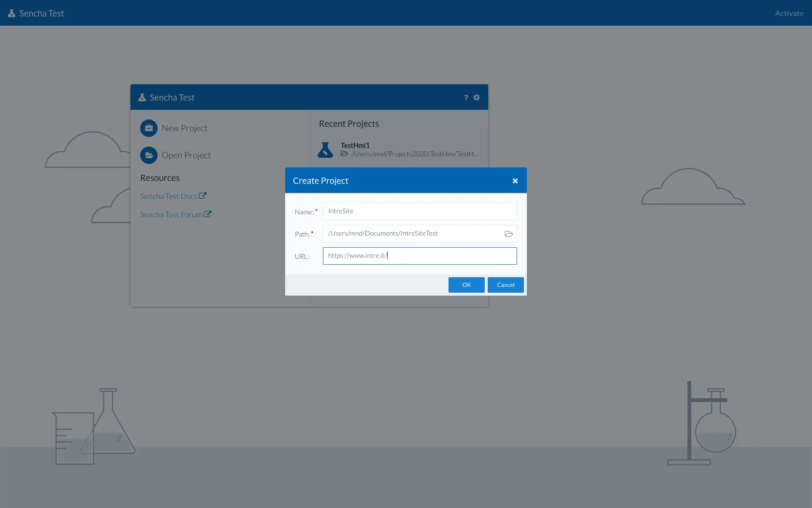This screenshot has width=812, height=508.
Task: Open the Sencha Test Forum link
Action: pyautogui.click(x=171, y=214)
